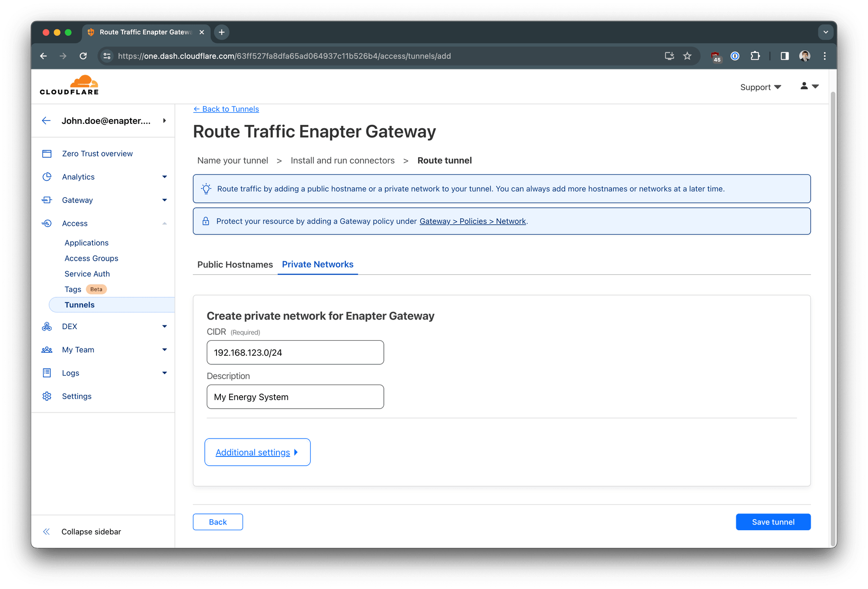Click the Cloudflare logo
Image resolution: width=868 pixels, height=589 pixels.
(x=69, y=84)
